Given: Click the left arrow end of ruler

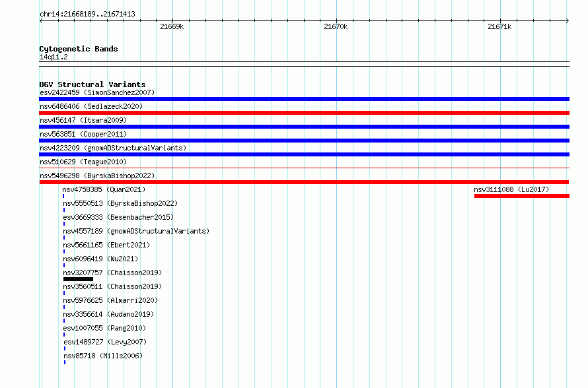Looking at the screenshot, I should click(x=41, y=20).
